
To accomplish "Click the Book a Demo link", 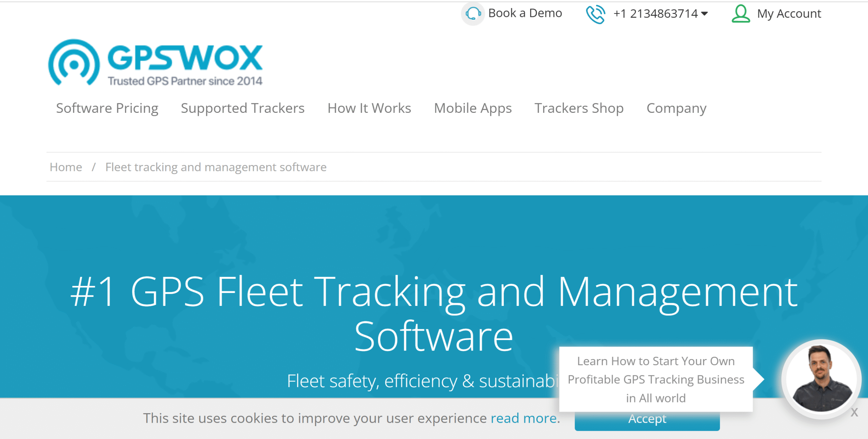I will 525,14.
